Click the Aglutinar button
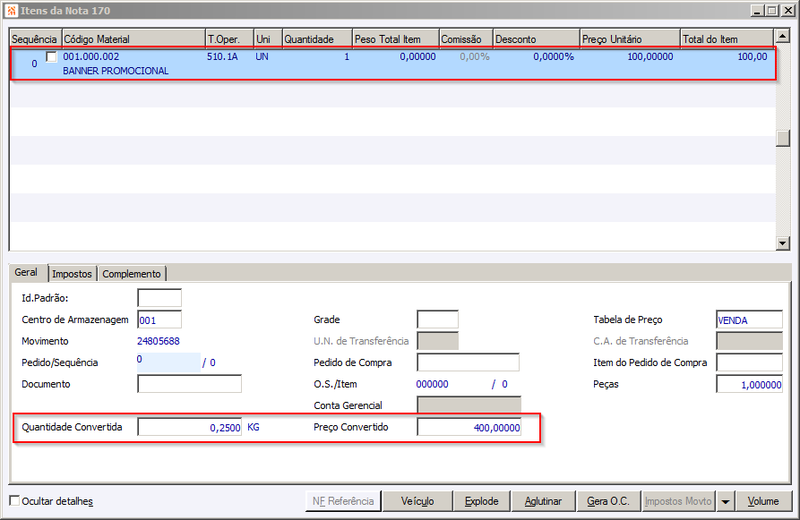The image size is (800, 520). coord(543,501)
